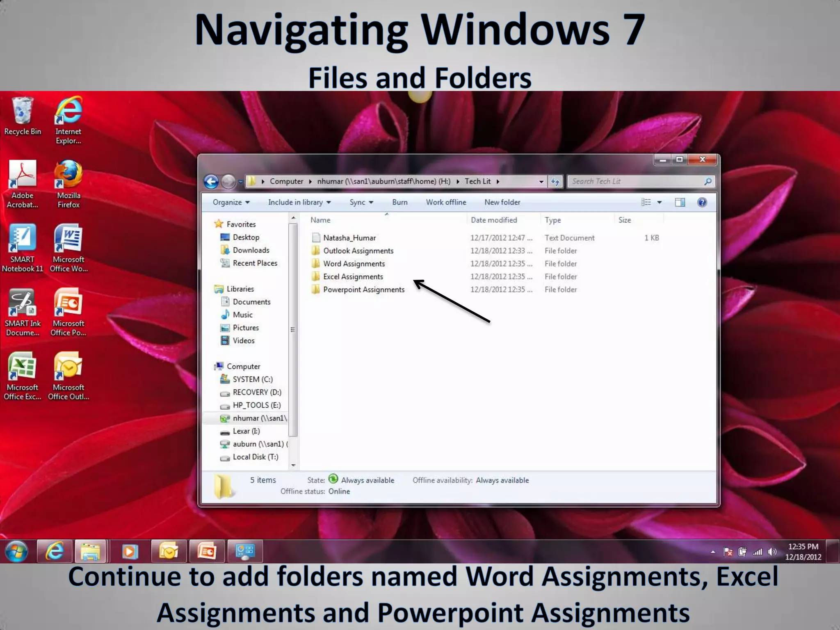Open the Include in library dropdown
The image size is (840, 630).
coord(299,202)
